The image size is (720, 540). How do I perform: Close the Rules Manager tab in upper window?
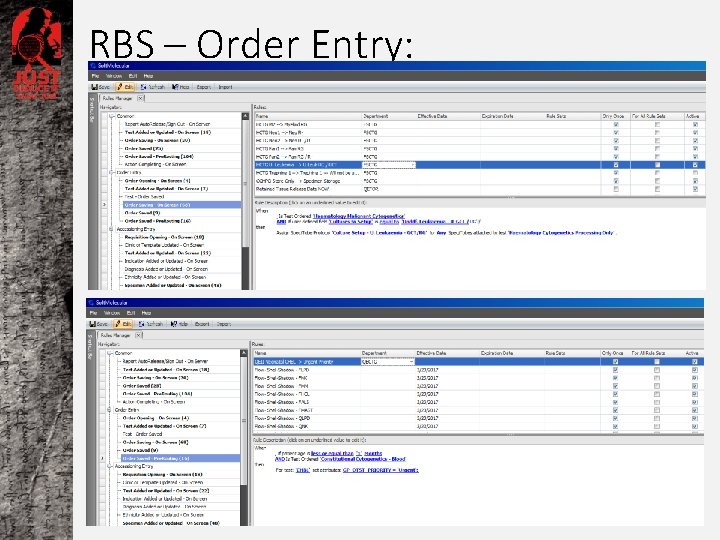pyautogui.click(x=140, y=98)
